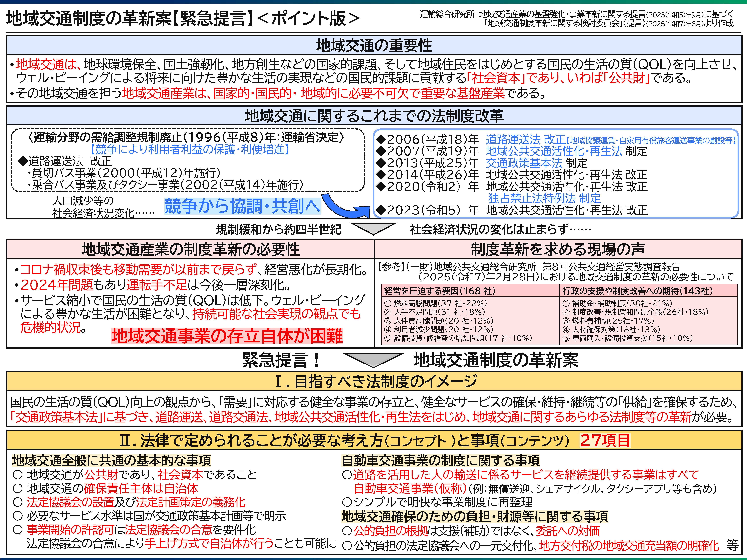Image resolution: width=747 pixels, height=560 pixels.
Task: Click the subheading 地域交通確保のための負担・財源等に関する事項
Action: click(475, 516)
